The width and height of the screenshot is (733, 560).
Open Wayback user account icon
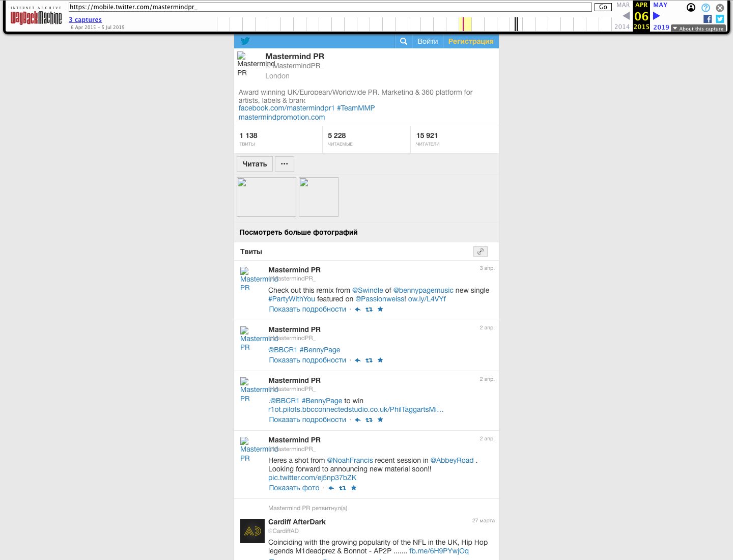coord(691,7)
